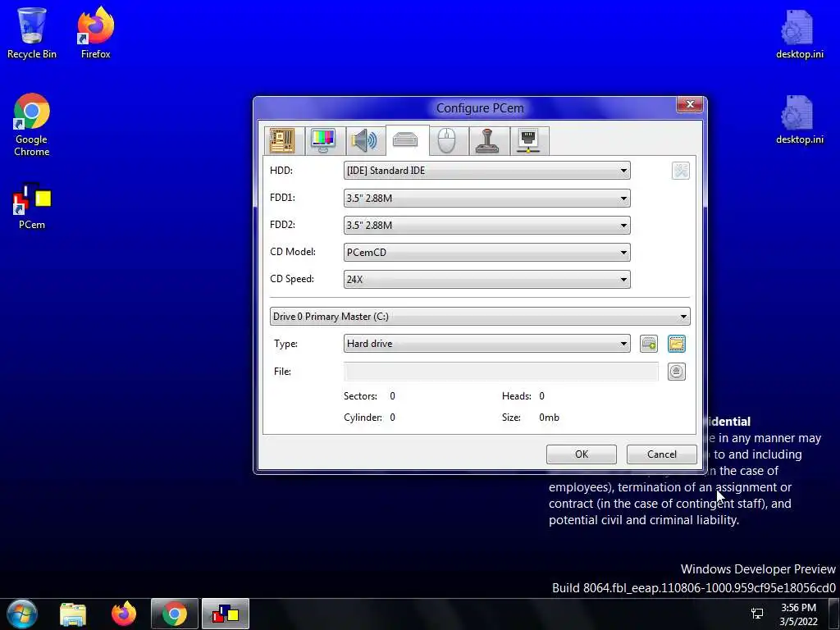Select the drives tab

(405, 140)
